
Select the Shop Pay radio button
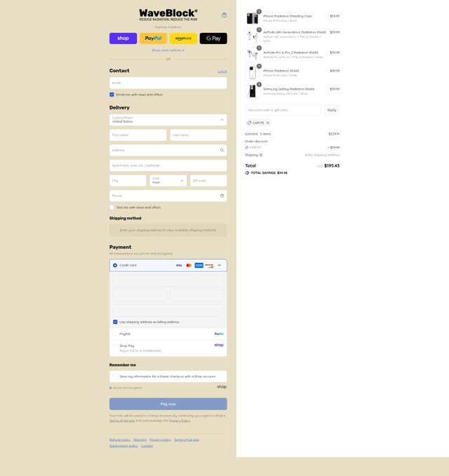[115, 346]
